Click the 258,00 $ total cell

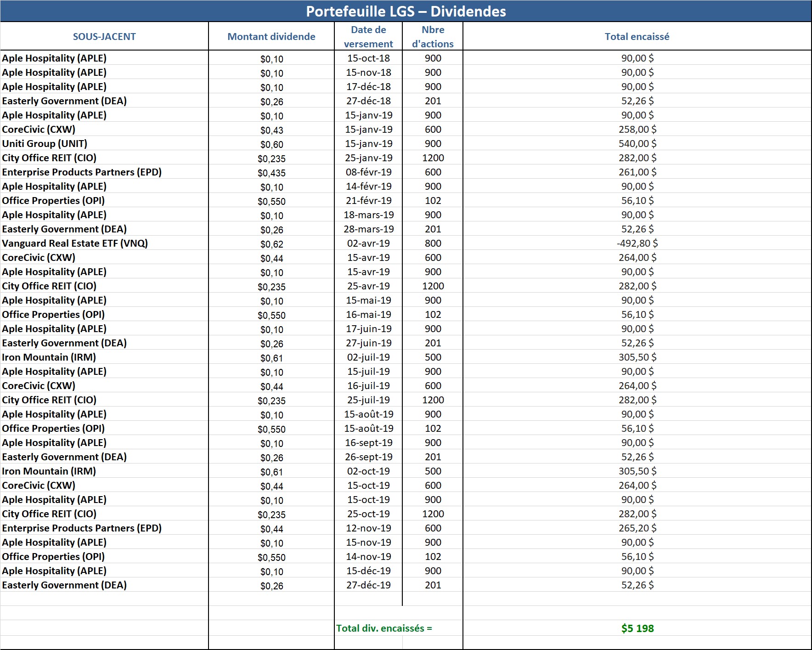pyautogui.click(x=637, y=130)
